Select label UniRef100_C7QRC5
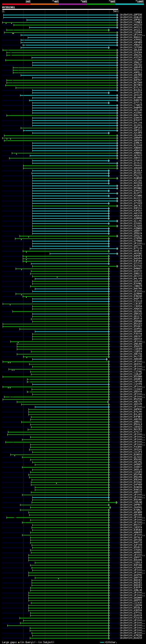 [x=131, y=105]
